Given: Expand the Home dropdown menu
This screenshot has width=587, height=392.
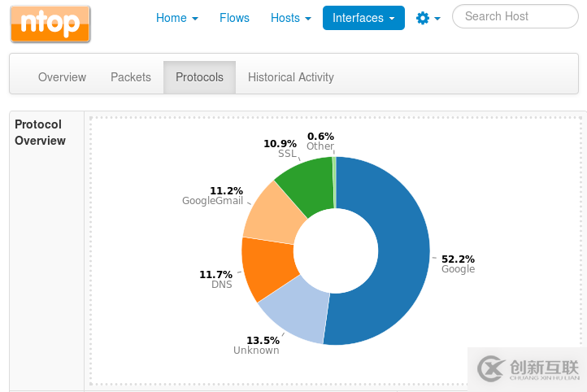Looking at the screenshot, I should click(x=176, y=18).
